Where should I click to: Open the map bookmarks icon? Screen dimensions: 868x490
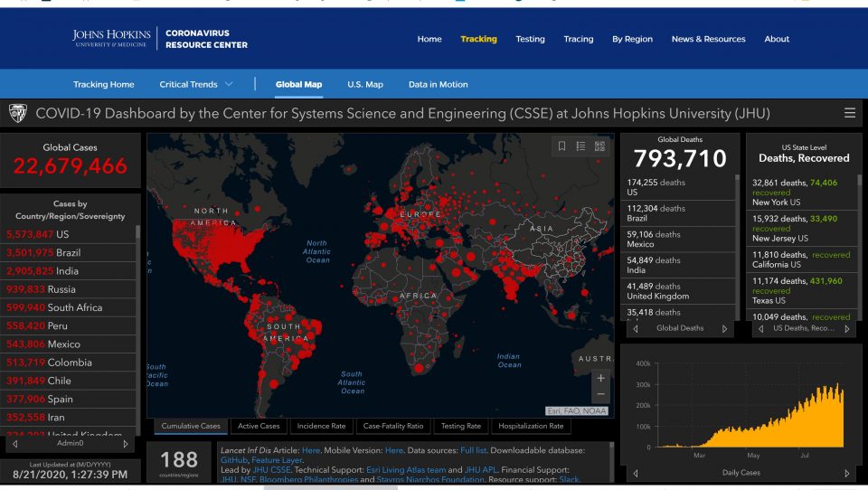click(561, 146)
